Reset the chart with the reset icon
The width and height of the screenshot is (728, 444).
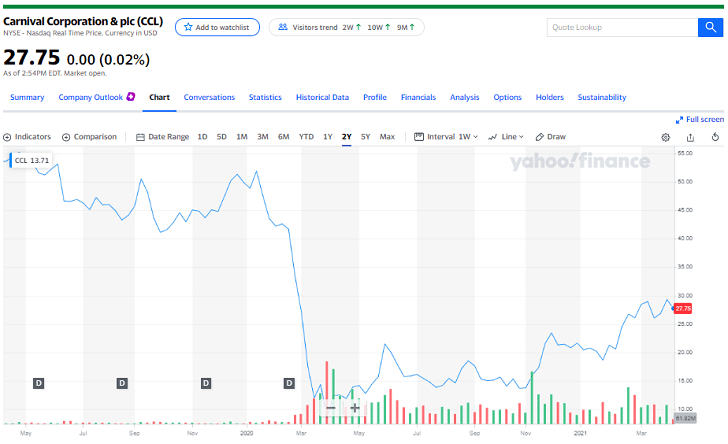tap(715, 137)
